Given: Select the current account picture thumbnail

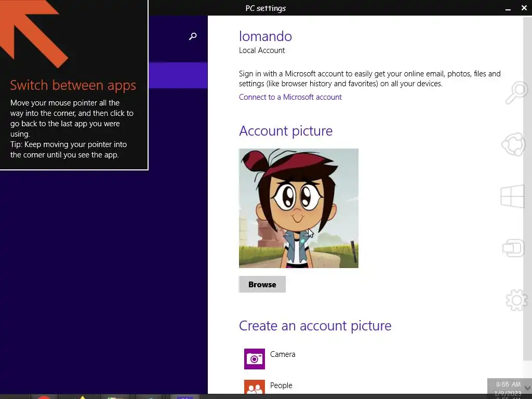Looking at the screenshot, I should (x=299, y=208).
